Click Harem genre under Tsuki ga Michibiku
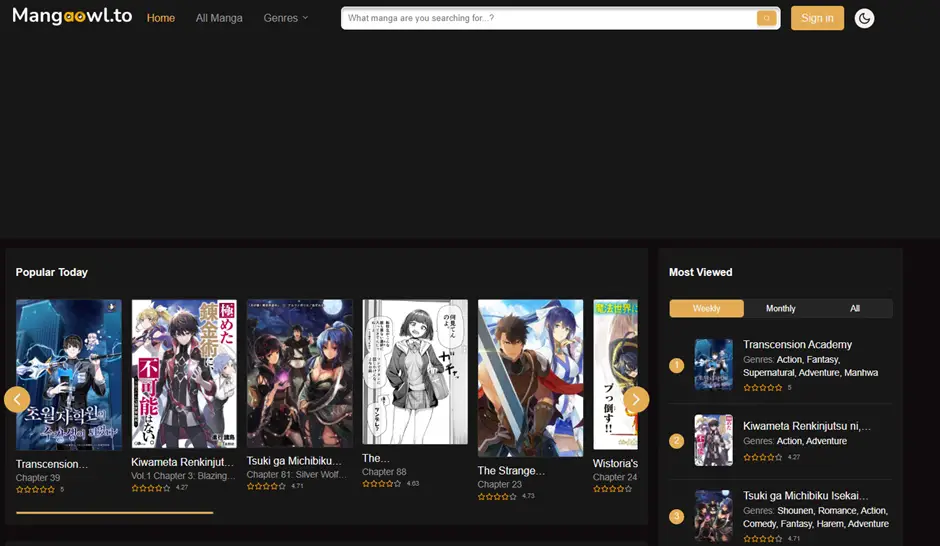 [x=829, y=524]
